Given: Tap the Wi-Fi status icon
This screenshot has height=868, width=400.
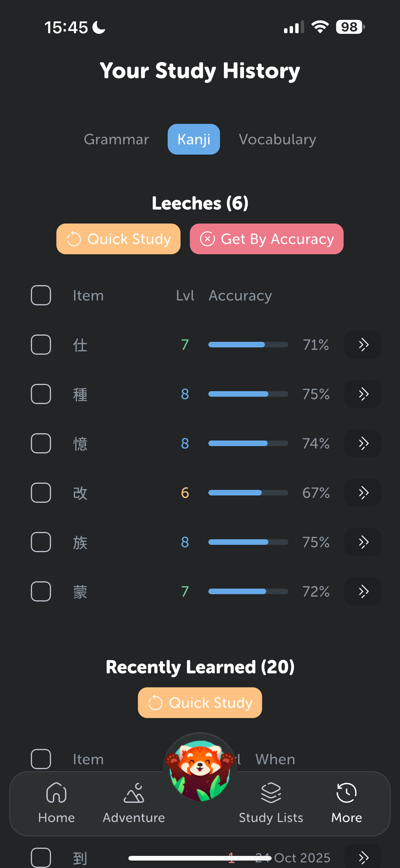Looking at the screenshot, I should tap(320, 27).
